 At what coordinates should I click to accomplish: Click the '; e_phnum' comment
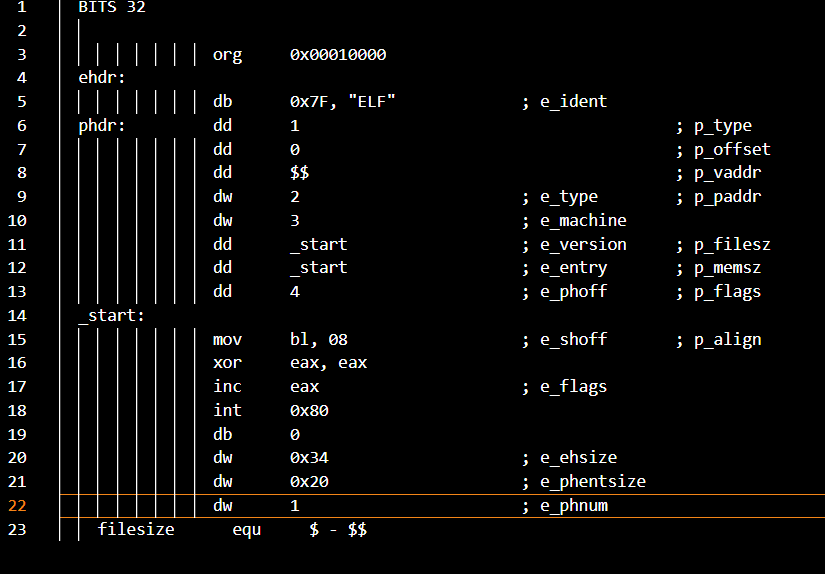pos(565,506)
